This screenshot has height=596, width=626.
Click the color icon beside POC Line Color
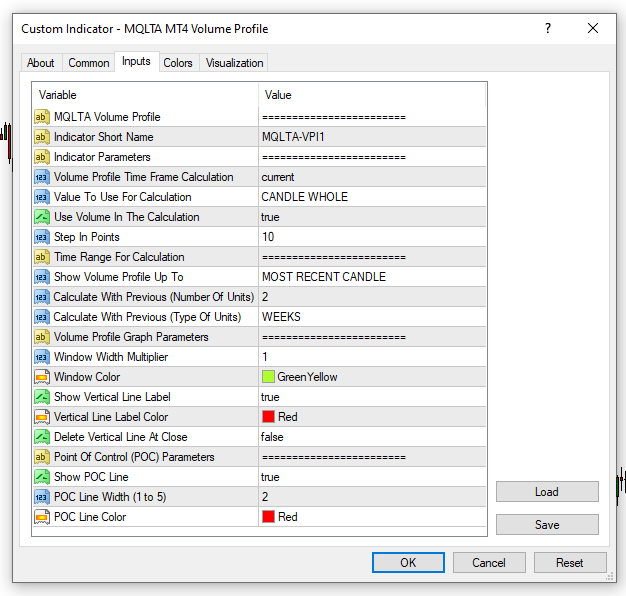42,517
